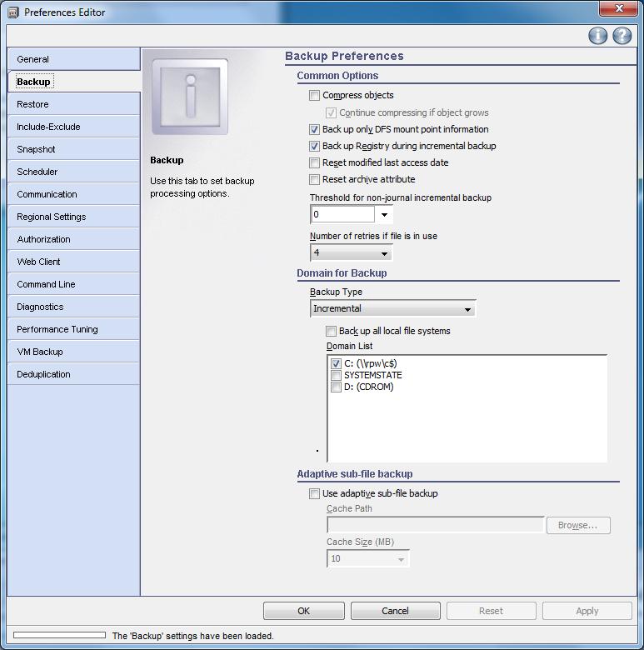The width and height of the screenshot is (644, 650).
Task: Click the large Backup info image
Action: pyautogui.click(x=190, y=97)
